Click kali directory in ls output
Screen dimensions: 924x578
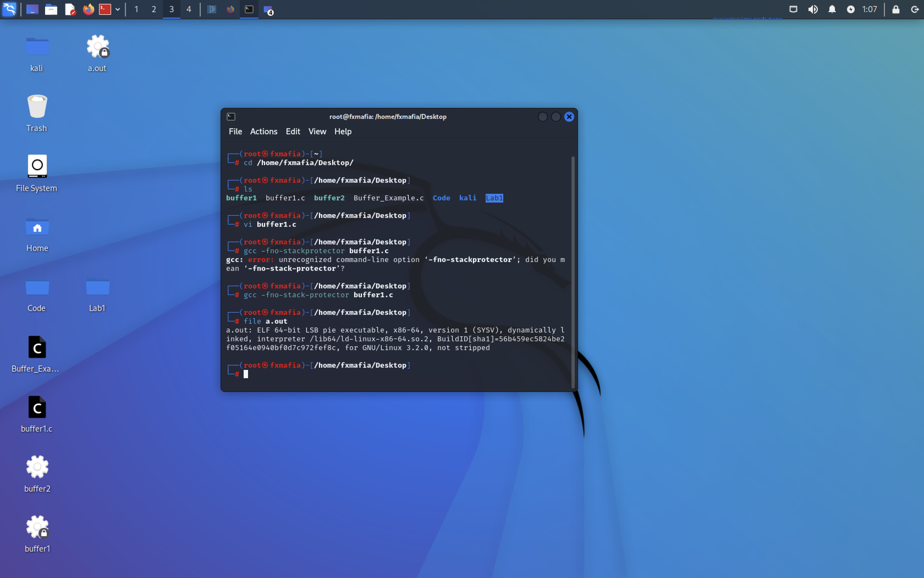point(468,198)
